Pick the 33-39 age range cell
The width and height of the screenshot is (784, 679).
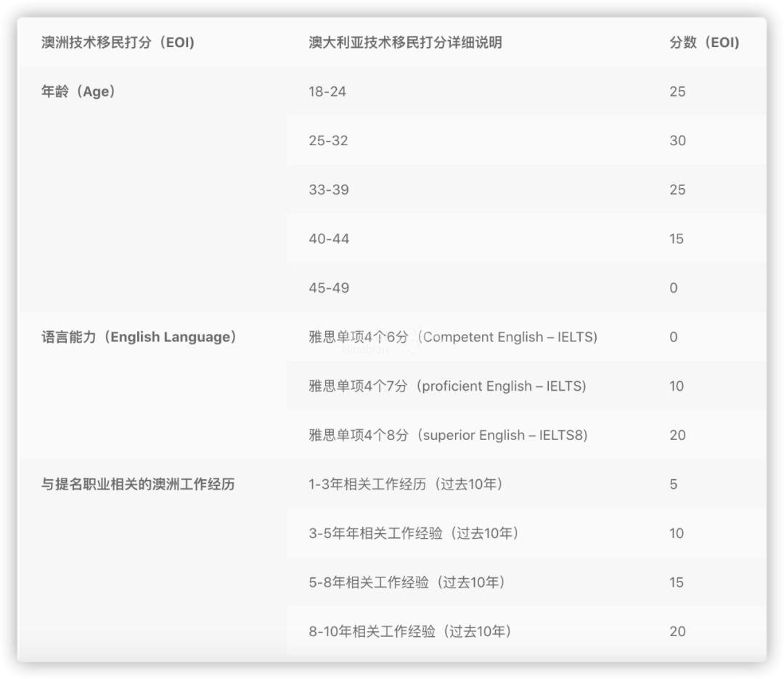click(x=329, y=190)
